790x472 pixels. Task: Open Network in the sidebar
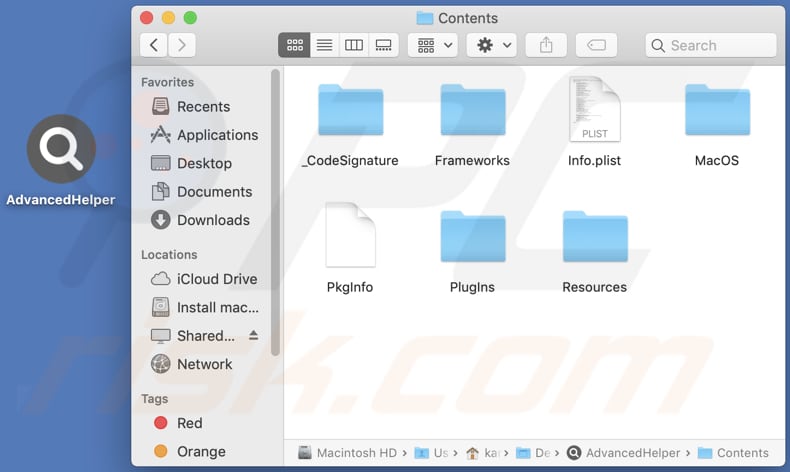point(191,364)
